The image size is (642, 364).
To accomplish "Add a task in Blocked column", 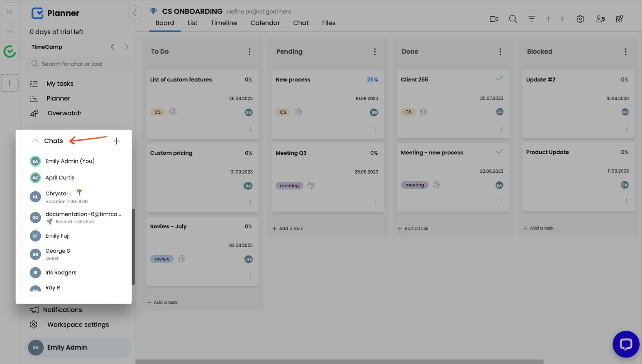I will point(538,228).
